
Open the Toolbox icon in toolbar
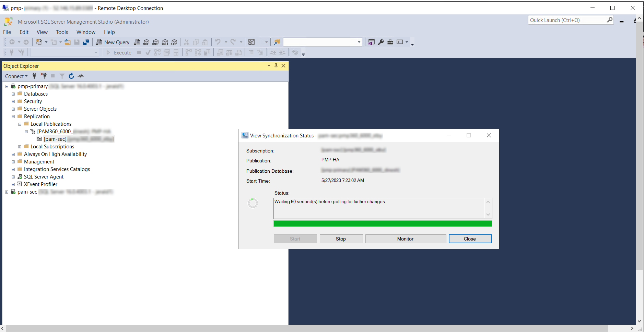pos(390,42)
